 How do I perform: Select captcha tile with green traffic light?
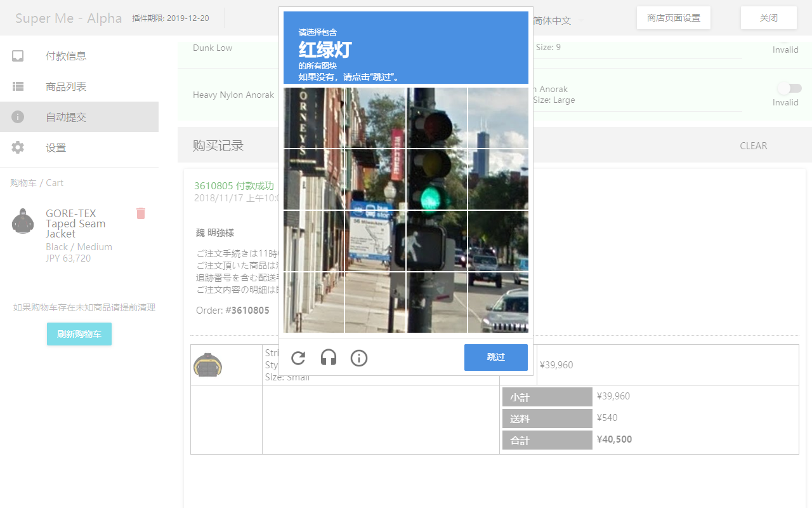(x=437, y=179)
